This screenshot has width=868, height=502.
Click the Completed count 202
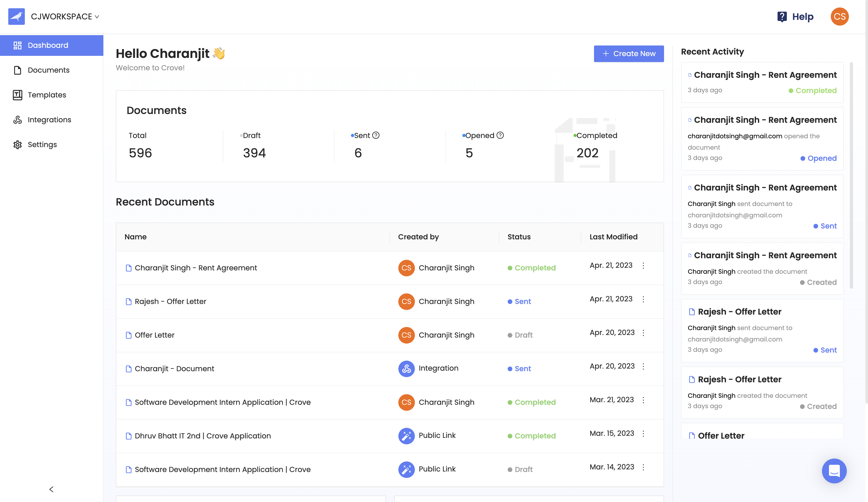coord(587,153)
